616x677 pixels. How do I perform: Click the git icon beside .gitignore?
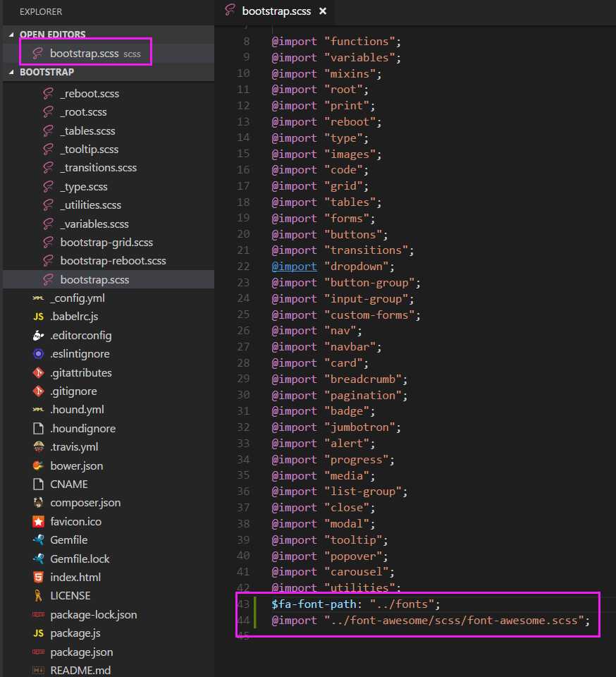click(38, 391)
